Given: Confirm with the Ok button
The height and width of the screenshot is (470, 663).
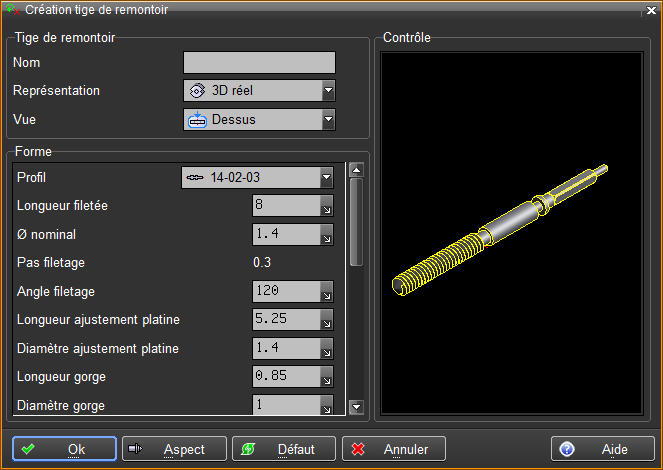Looking at the screenshot, I should [64, 449].
